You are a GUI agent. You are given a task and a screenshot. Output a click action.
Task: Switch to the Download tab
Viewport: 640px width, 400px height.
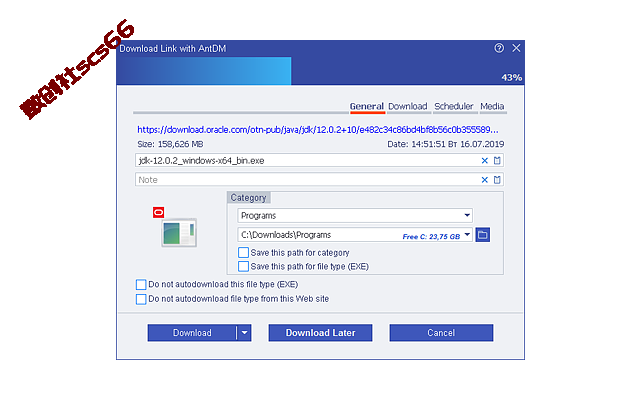[407, 107]
